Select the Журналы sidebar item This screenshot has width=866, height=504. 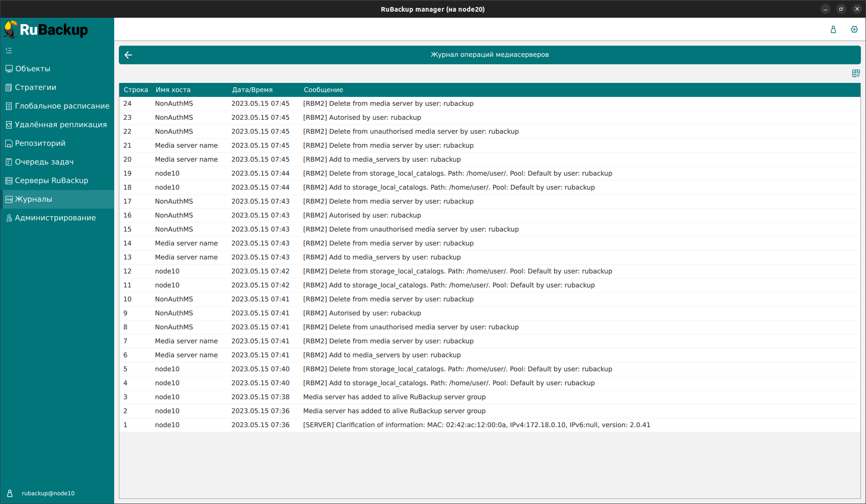(x=34, y=199)
